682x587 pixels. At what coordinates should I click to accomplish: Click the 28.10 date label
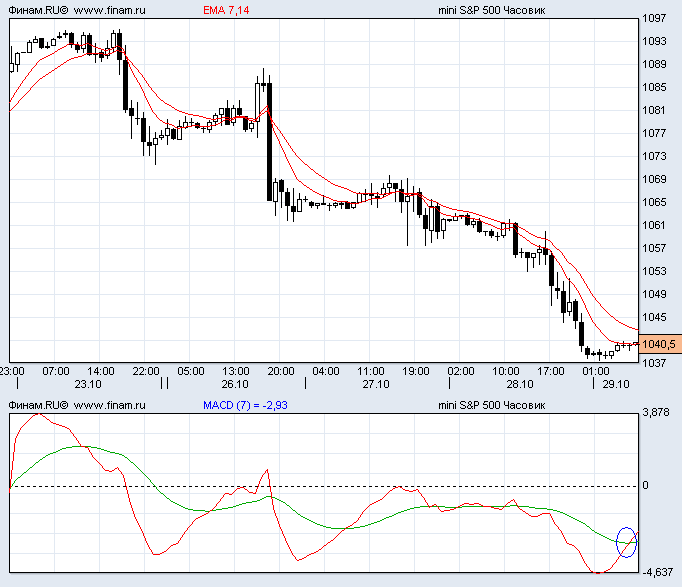(520, 384)
